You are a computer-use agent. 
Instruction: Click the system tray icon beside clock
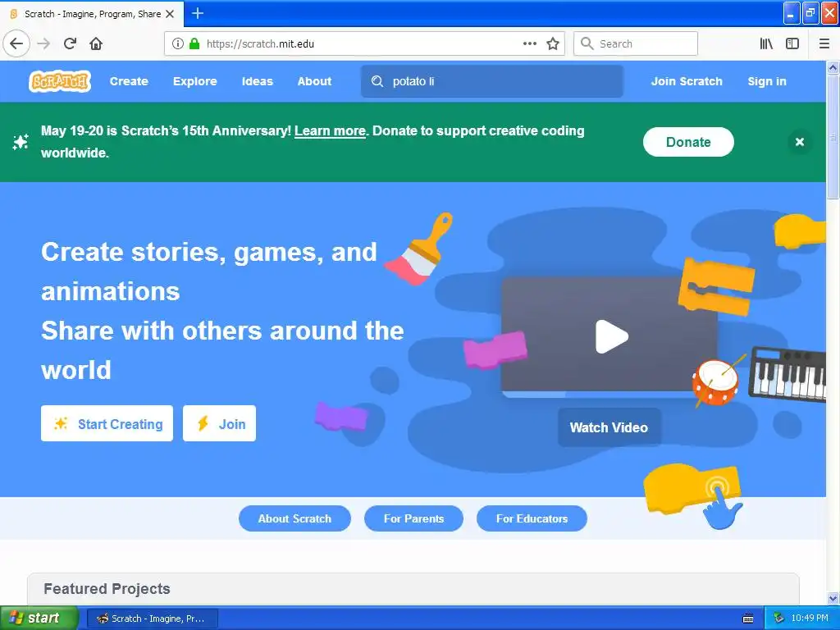tap(778, 619)
